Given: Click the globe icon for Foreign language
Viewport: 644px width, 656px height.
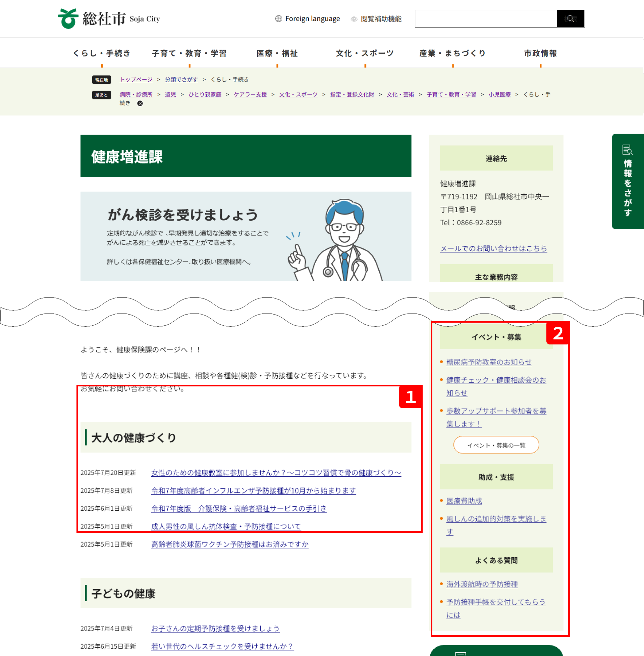Looking at the screenshot, I should point(278,18).
